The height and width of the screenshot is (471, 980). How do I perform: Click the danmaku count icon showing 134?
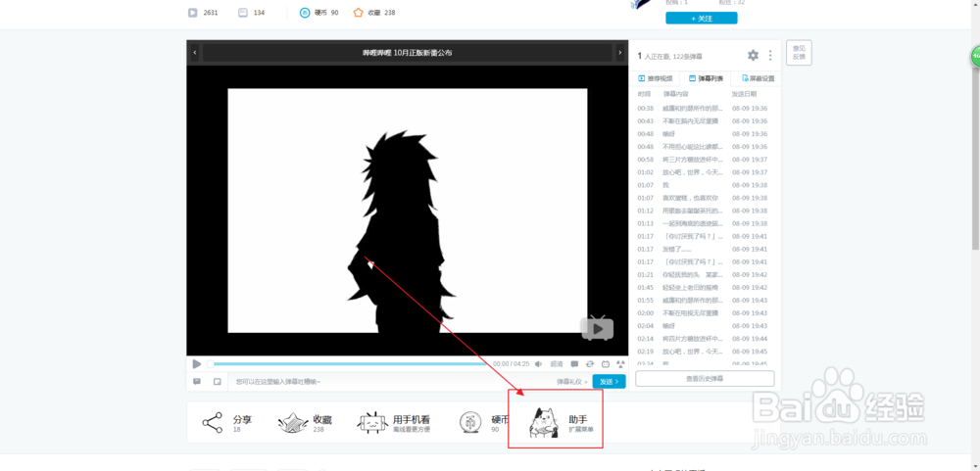coord(242,13)
